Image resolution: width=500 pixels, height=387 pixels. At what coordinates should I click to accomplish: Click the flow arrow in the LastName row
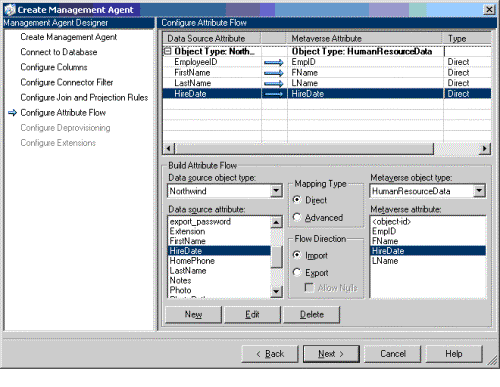(274, 84)
